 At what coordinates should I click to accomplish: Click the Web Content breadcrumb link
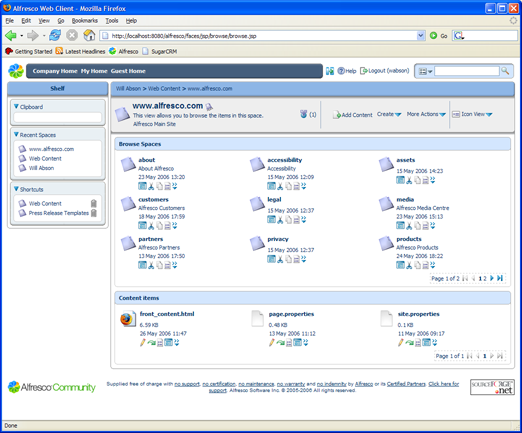164,89
